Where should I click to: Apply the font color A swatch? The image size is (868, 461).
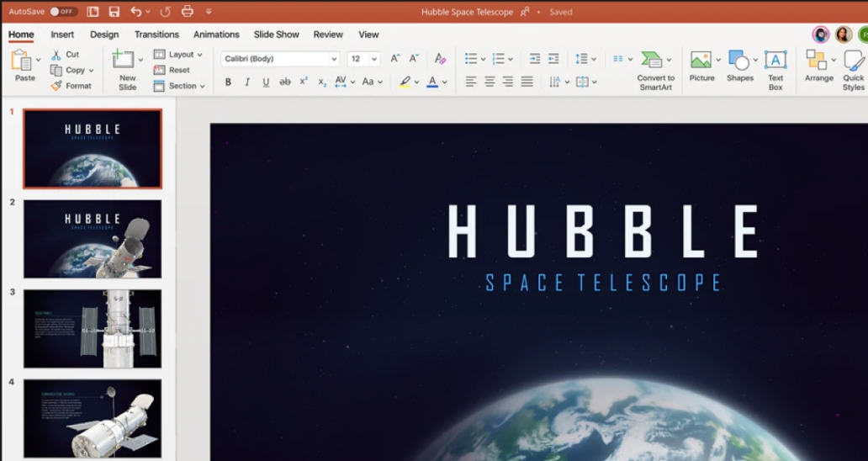(433, 82)
